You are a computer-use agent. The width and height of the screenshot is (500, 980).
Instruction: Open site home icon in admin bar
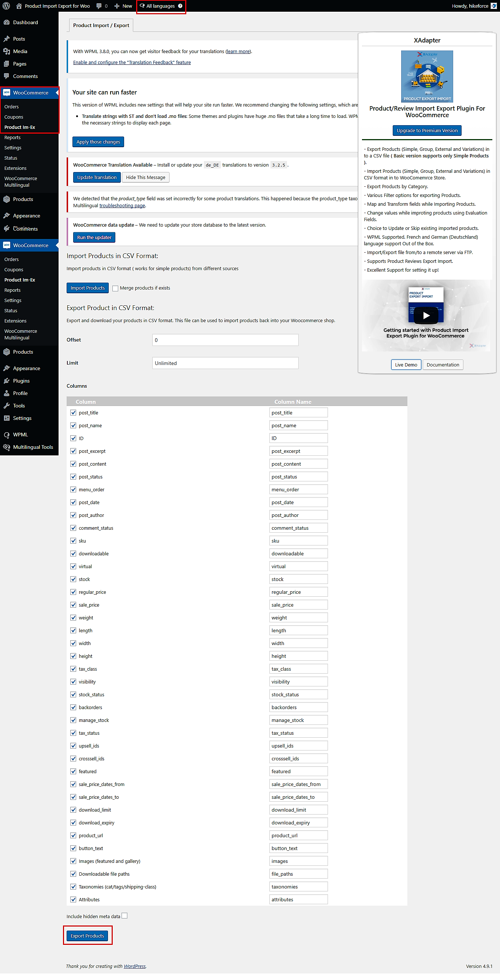pos(19,6)
